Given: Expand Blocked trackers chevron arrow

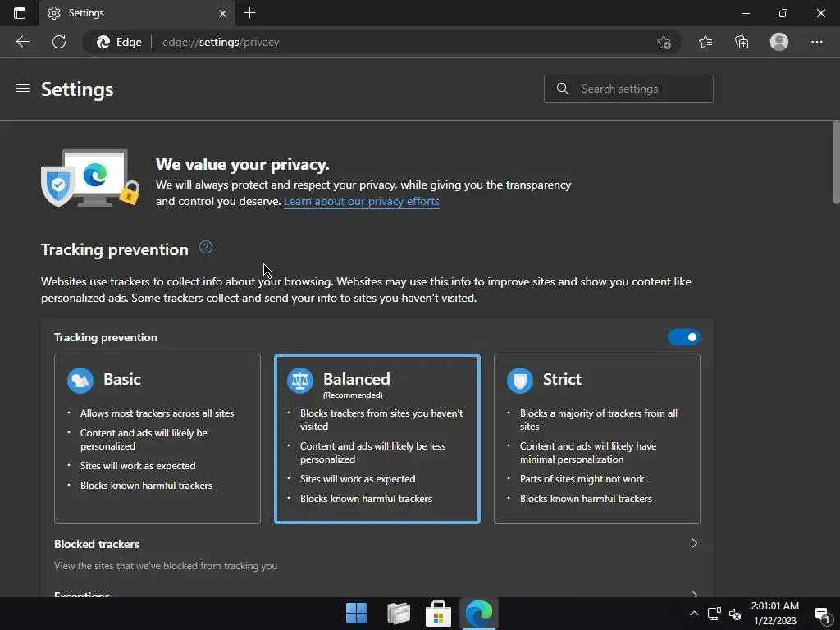Looking at the screenshot, I should pos(694,543).
